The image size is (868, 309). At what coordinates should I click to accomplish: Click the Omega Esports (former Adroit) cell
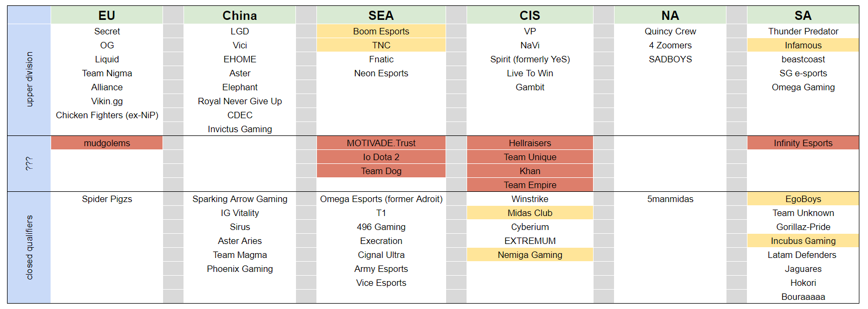pyautogui.click(x=381, y=199)
